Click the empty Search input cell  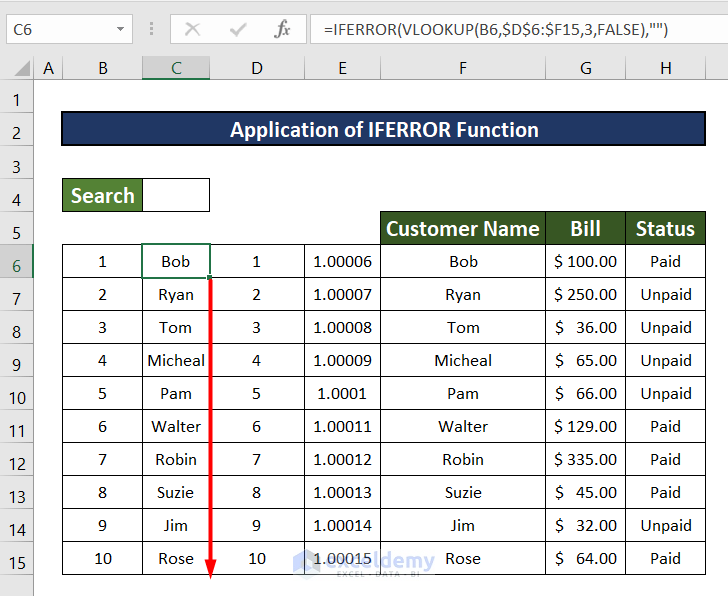176,196
